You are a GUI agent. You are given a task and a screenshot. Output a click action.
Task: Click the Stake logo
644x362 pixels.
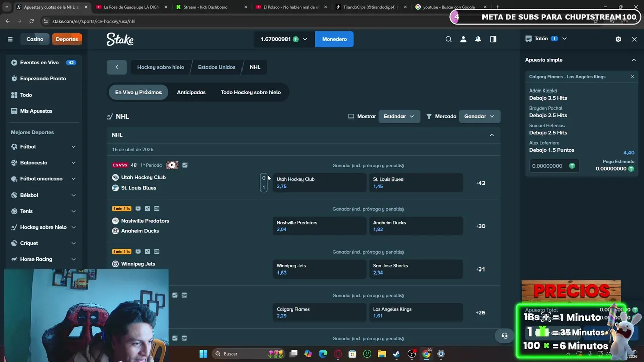click(x=120, y=39)
